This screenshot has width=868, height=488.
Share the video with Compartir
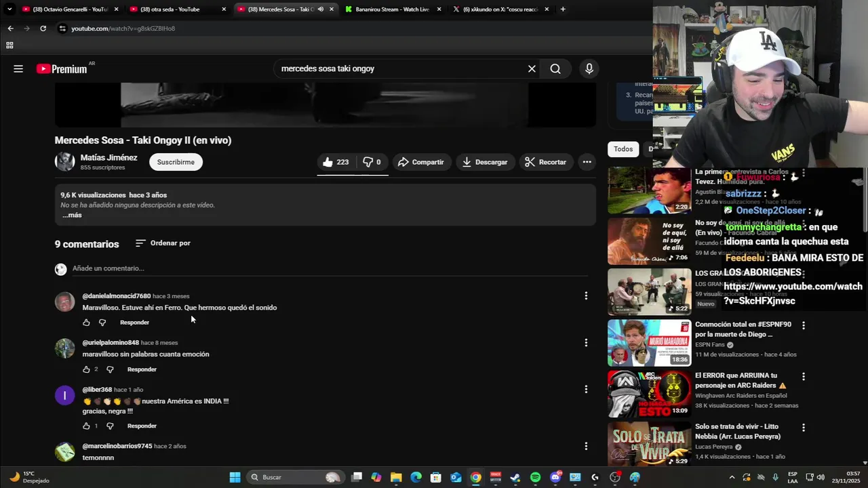(x=420, y=162)
